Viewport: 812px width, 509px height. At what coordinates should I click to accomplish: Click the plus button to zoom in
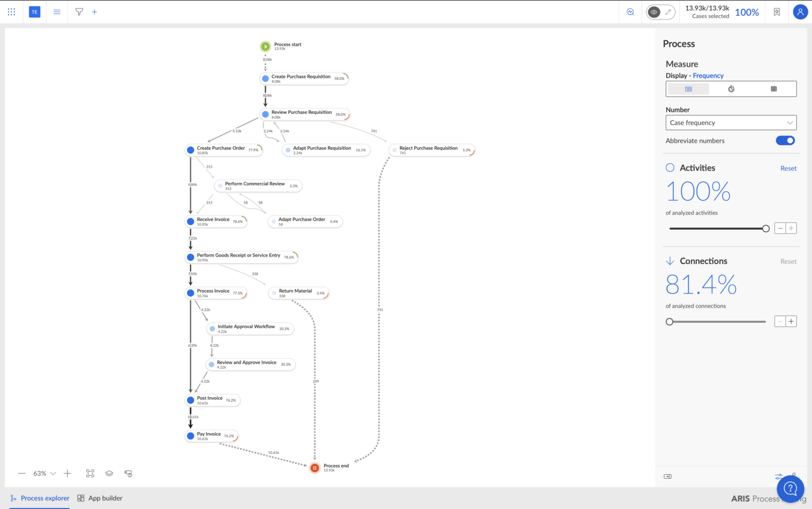tap(67, 473)
